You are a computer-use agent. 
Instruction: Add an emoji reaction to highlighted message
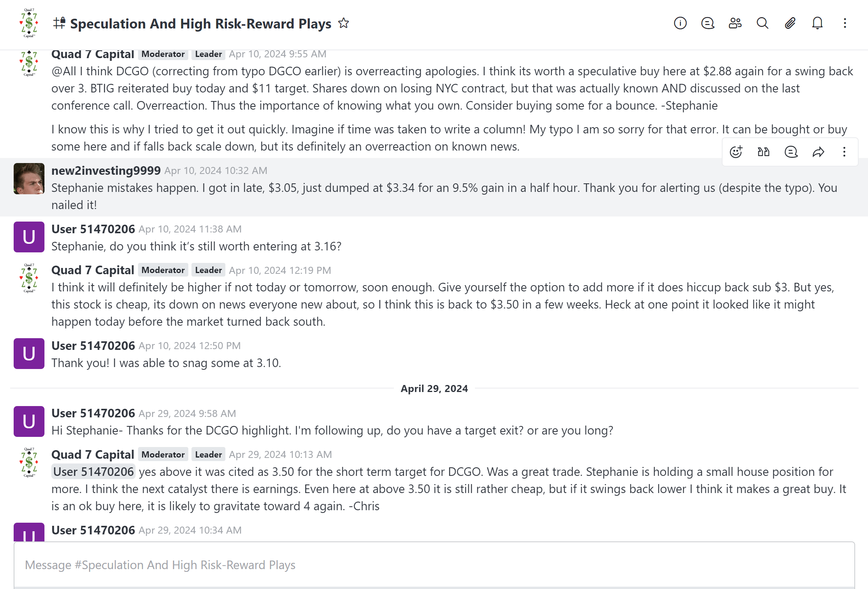click(736, 152)
